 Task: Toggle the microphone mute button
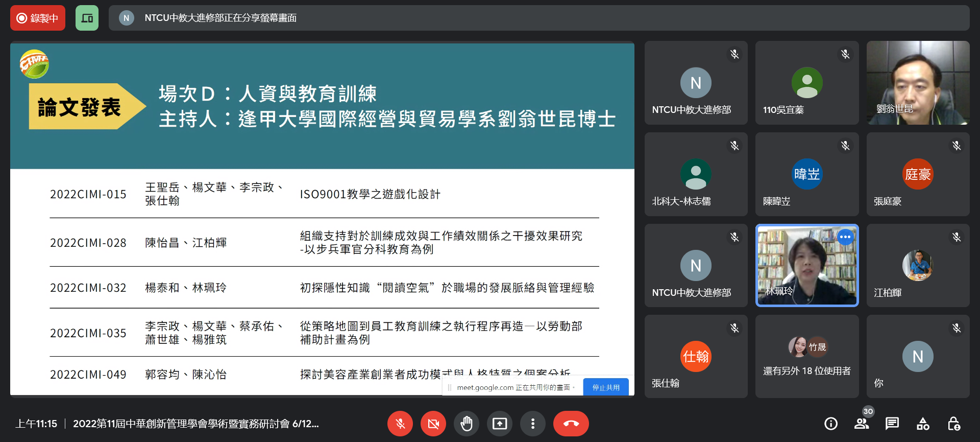click(400, 424)
